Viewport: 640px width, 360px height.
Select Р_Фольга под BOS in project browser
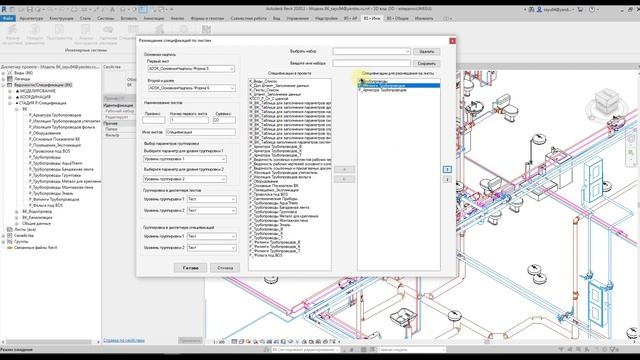pyautogui.click(x=46, y=205)
